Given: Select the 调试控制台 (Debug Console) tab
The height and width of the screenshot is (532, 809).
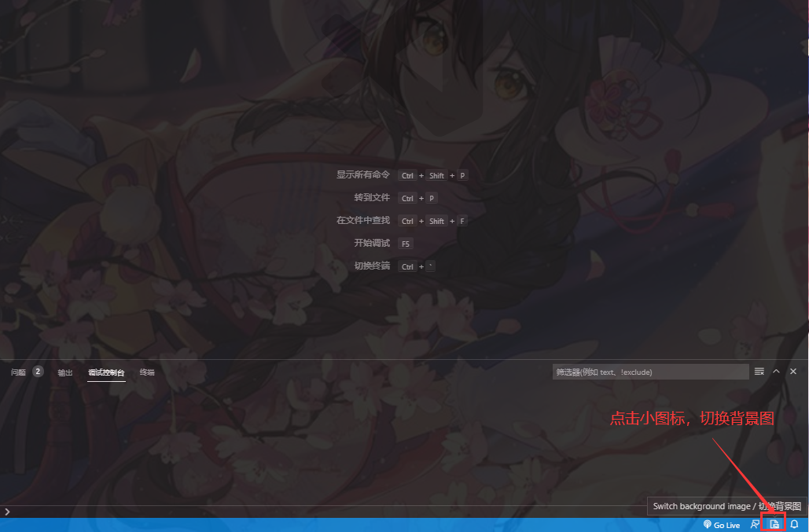Looking at the screenshot, I should click(x=106, y=372).
